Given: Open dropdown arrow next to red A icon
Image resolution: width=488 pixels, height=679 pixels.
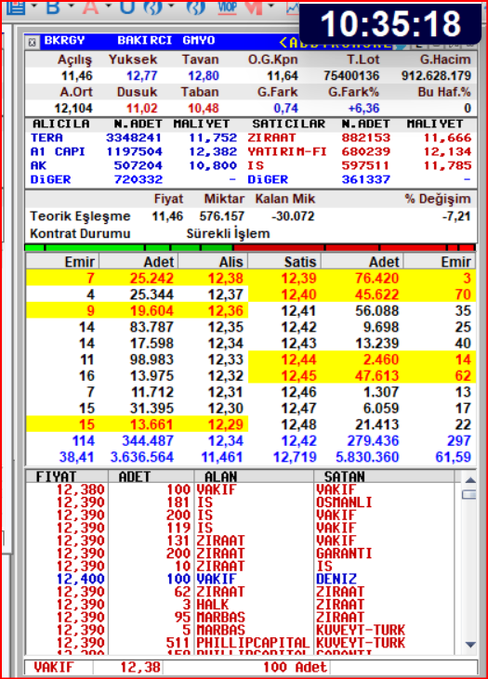Looking at the screenshot, I should (x=108, y=6).
